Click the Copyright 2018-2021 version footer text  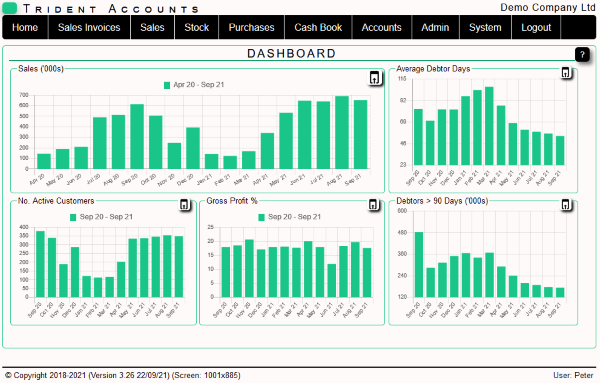123,376
